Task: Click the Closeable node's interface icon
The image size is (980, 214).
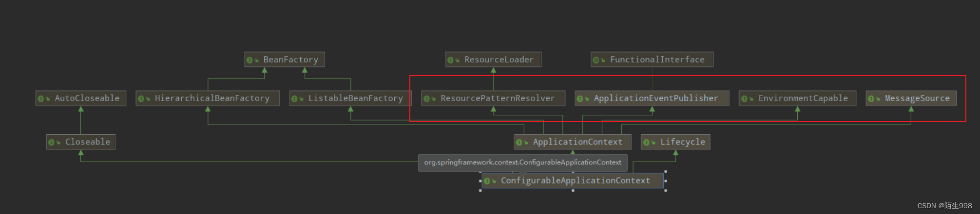Action: pyautogui.click(x=51, y=143)
